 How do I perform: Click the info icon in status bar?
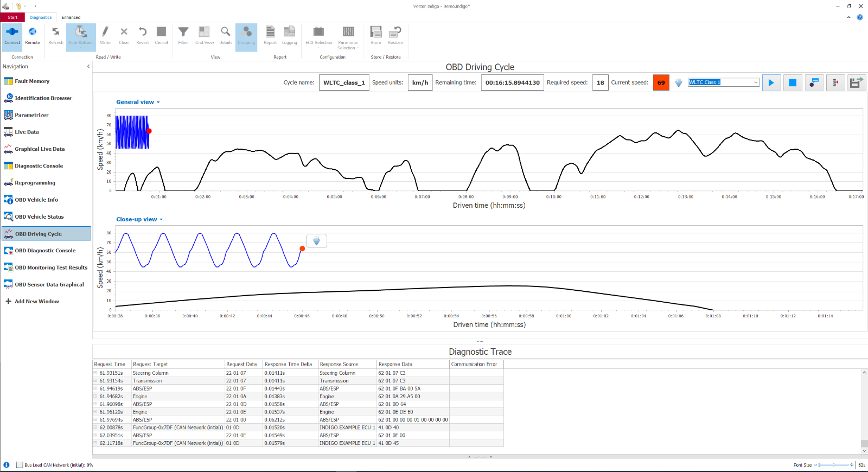click(x=7, y=465)
